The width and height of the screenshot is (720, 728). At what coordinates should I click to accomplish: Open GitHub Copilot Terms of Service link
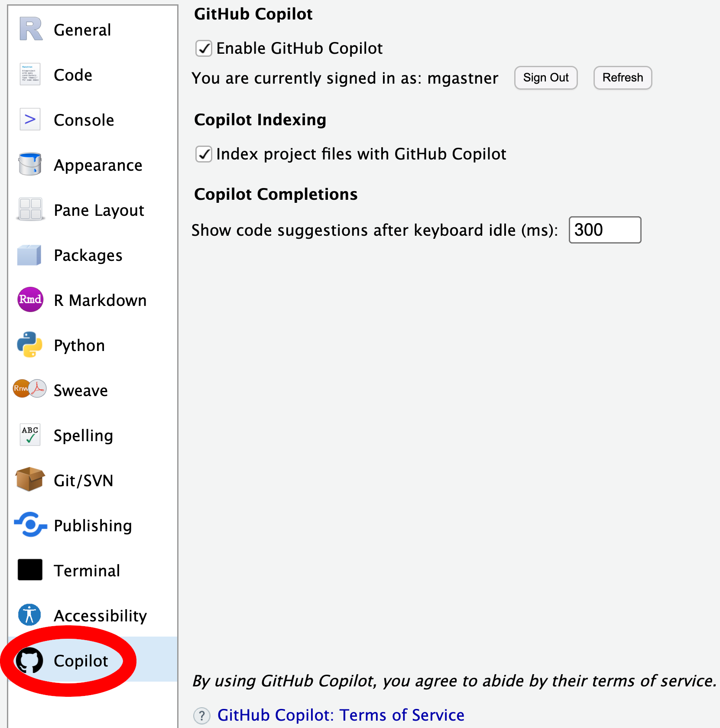341,715
